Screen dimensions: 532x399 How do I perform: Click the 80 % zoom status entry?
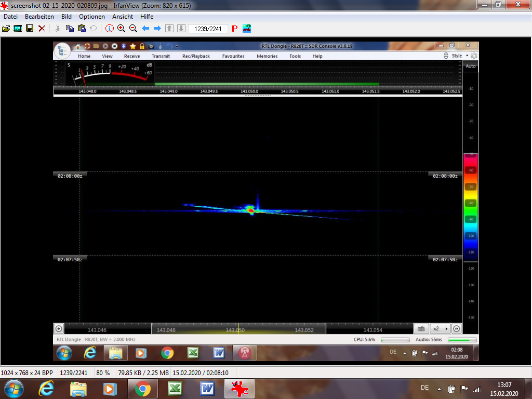[103, 373]
